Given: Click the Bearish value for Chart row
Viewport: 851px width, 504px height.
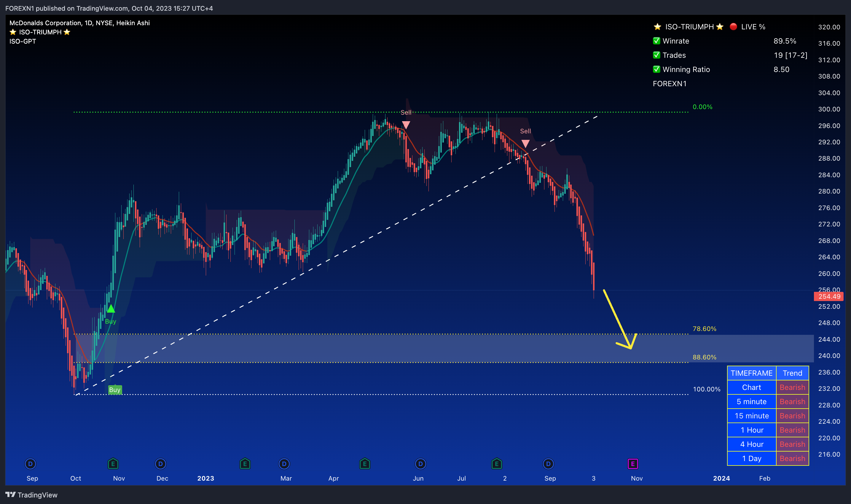Looking at the screenshot, I should click(793, 388).
